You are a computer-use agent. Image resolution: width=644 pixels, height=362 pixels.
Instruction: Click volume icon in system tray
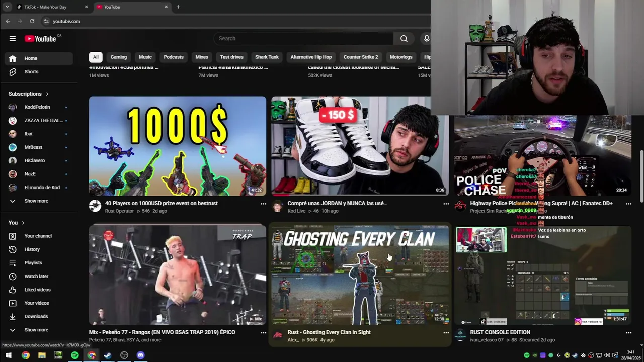click(607, 355)
